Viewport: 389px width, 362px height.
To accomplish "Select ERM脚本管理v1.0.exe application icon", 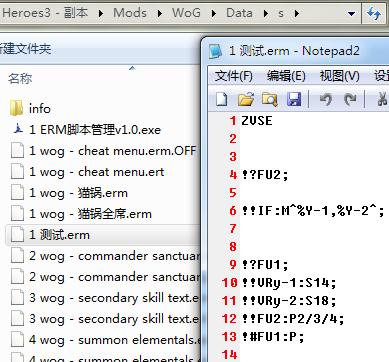I will (x=17, y=129).
